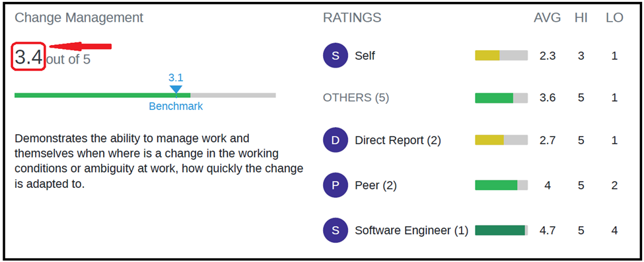Click the red arrow annotation
The width and height of the screenshot is (644, 262).
click(x=80, y=46)
